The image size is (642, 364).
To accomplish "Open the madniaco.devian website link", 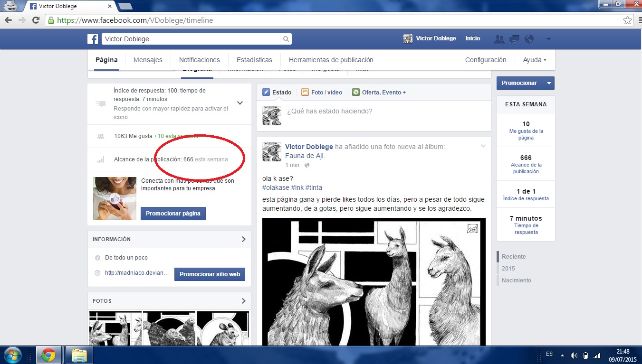I will [137, 273].
